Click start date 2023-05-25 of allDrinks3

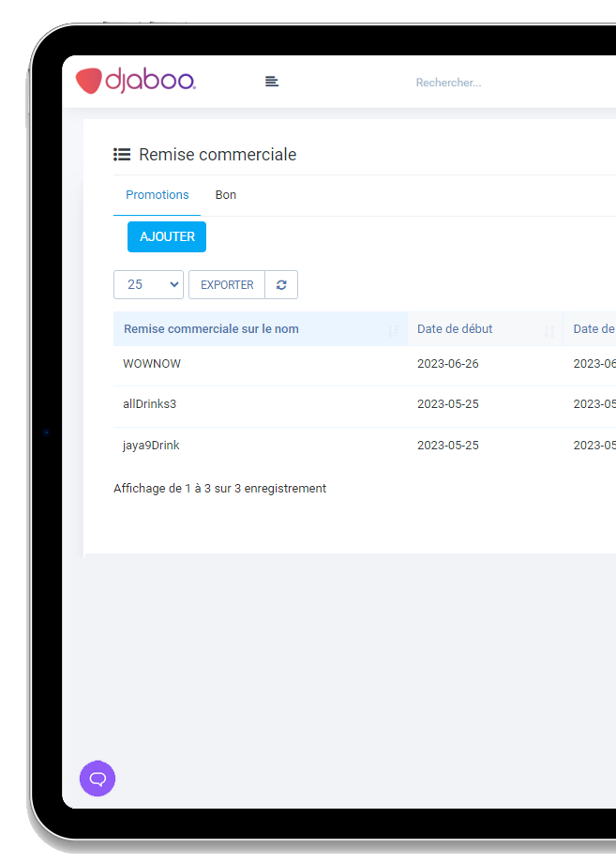point(447,404)
